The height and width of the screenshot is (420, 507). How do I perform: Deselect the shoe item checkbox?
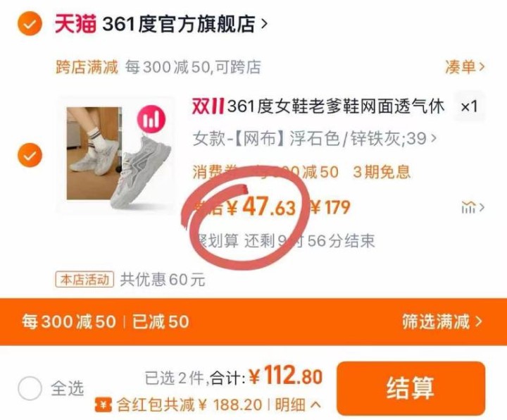[x=30, y=155]
